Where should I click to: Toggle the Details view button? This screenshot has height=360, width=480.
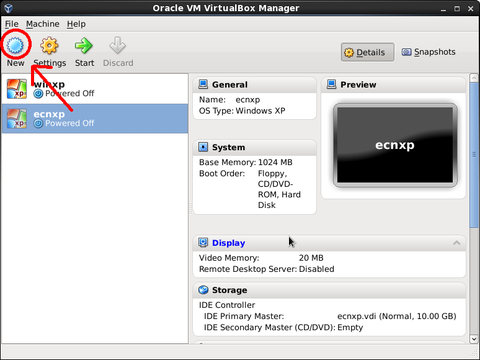[x=367, y=52]
